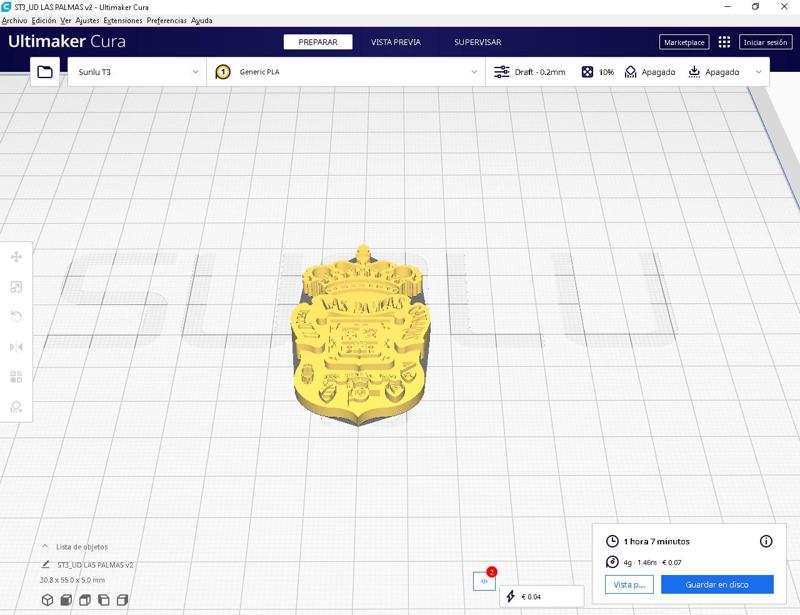The height and width of the screenshot is (615, 800).
Task: Click the 30.8 x 55.0 x 5.0 mm dimensions
Action: (x=72, y=580)
